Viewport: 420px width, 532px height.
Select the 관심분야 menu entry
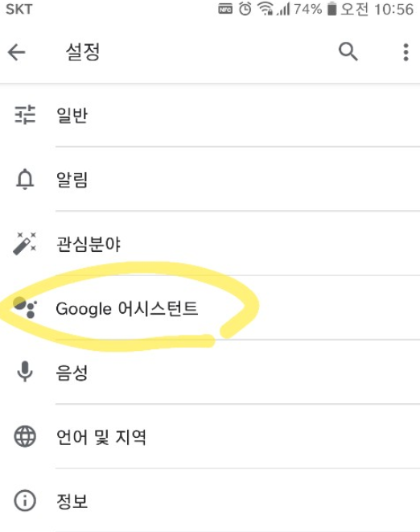click(210, 243)
